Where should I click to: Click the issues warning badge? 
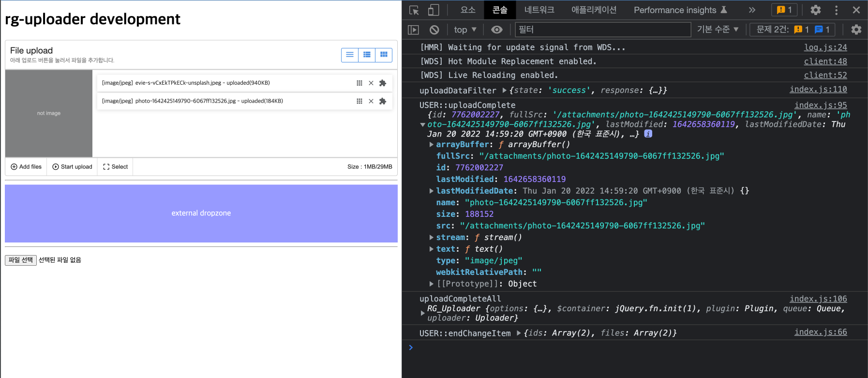784,10
